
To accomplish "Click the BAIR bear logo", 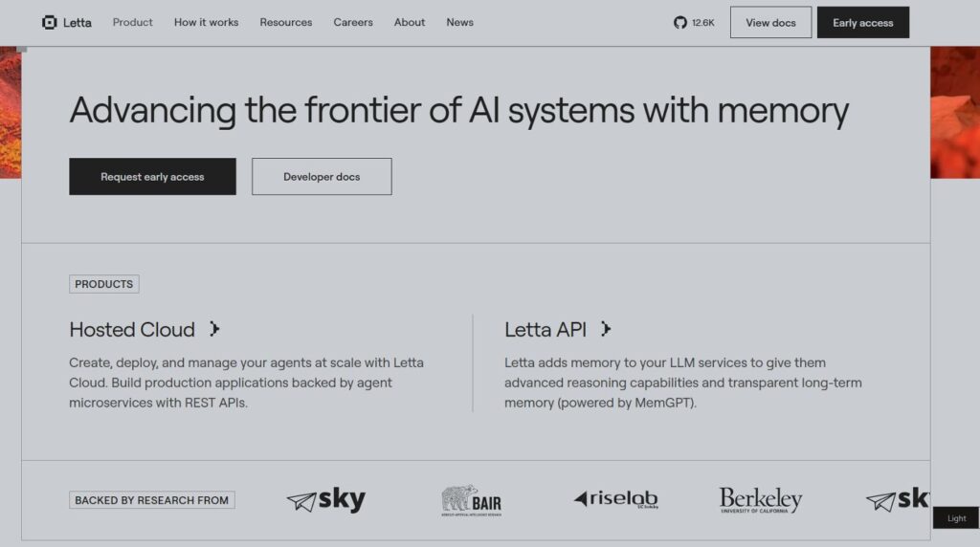I will coord(471,500).
